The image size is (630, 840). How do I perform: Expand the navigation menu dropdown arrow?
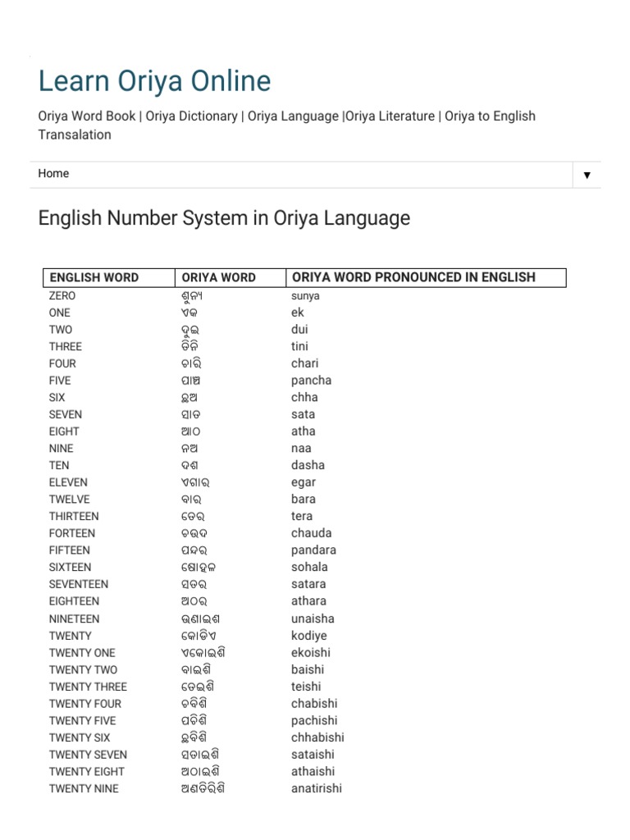[587, 175]
